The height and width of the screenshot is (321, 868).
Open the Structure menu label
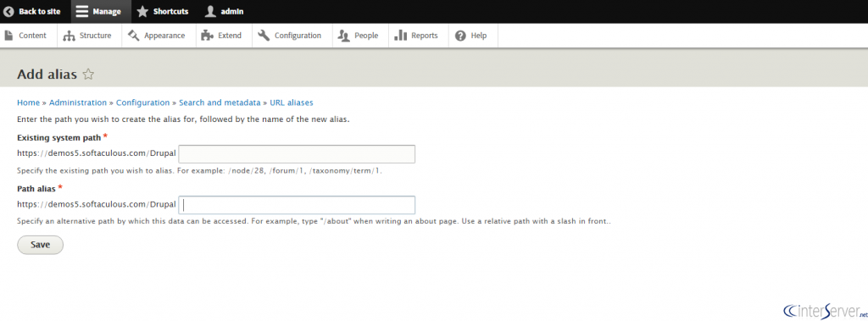pos(95,36)
